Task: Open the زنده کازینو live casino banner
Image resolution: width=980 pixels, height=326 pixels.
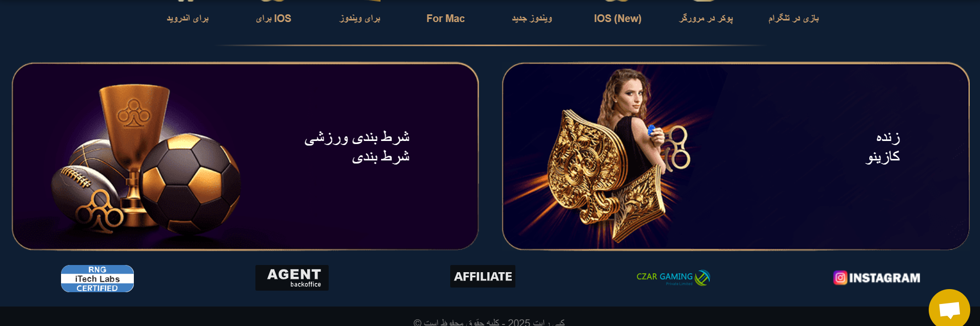Action: (x=735, y=156)
